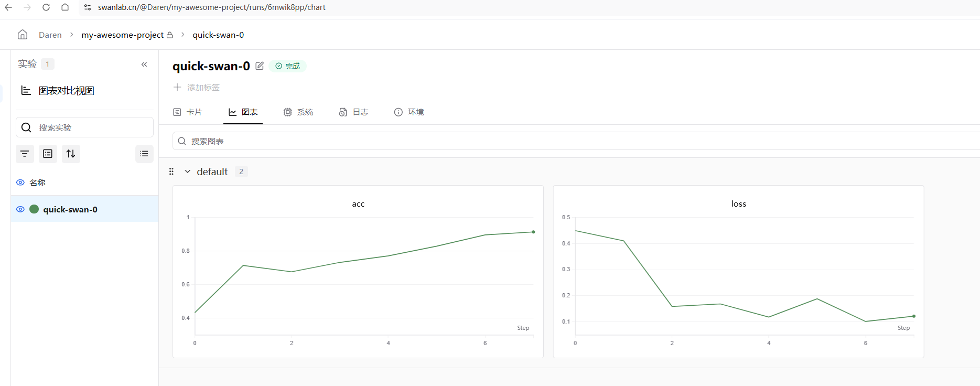Switch to the 系统 tab
The image size is (980, 386).
(298, 112)
